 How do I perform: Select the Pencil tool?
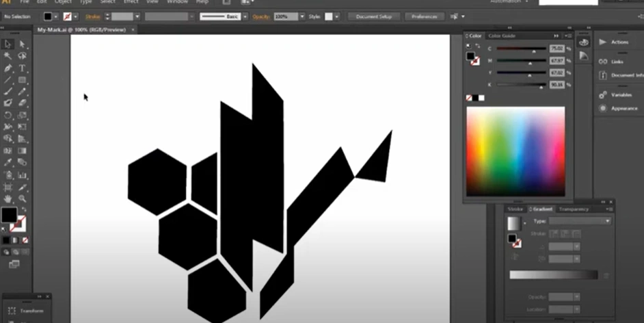click(x=22, y=92)
